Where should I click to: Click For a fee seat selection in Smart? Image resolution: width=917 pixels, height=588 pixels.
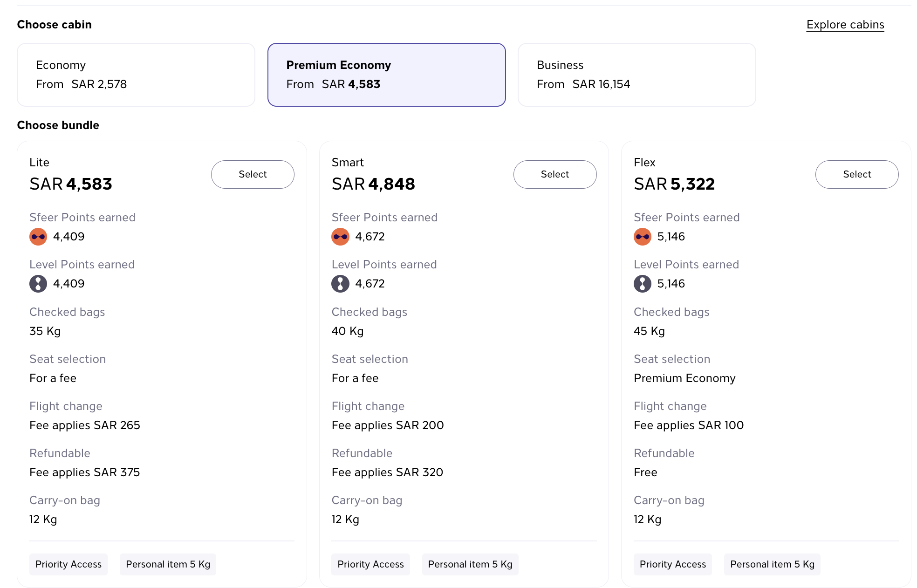point(355,378)
